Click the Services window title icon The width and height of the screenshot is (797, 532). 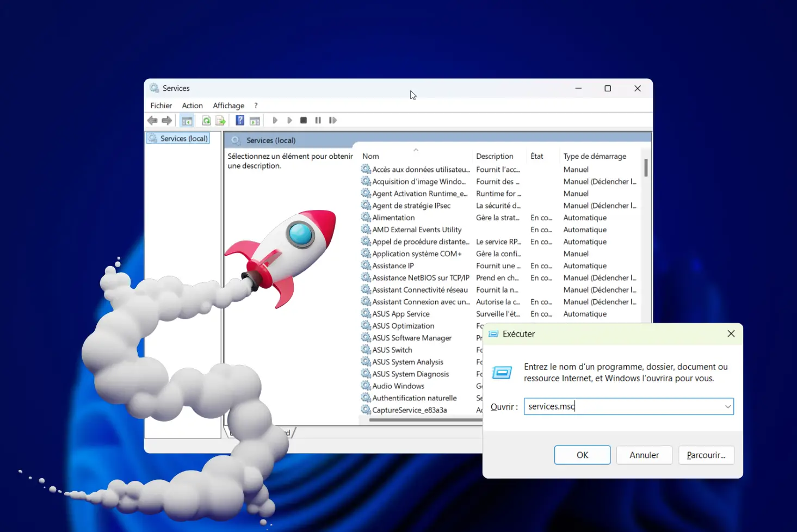tap(155, 88)
